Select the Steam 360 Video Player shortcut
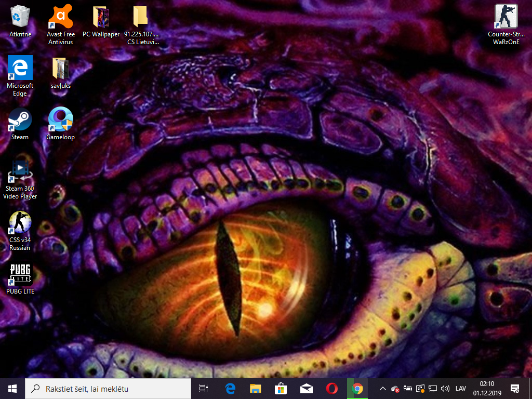This screenshot has height=399, width=532. coord(20,180)
